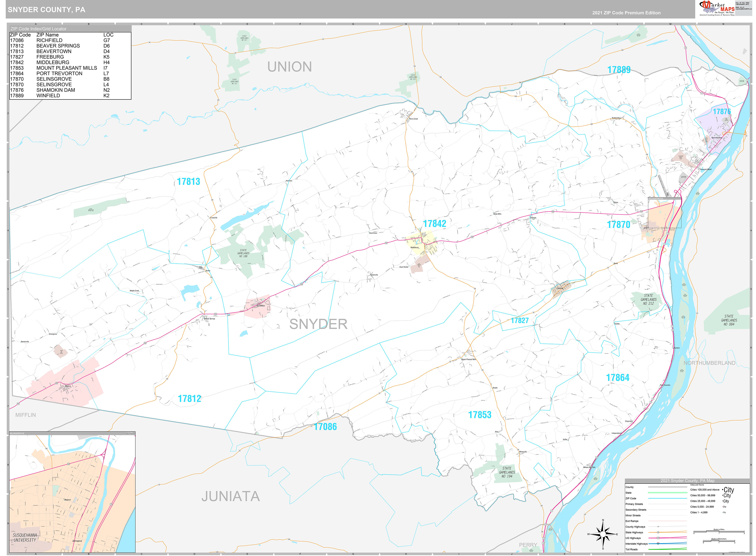
Task: Expand the Cities and Towns legend section
Action: 697,485
